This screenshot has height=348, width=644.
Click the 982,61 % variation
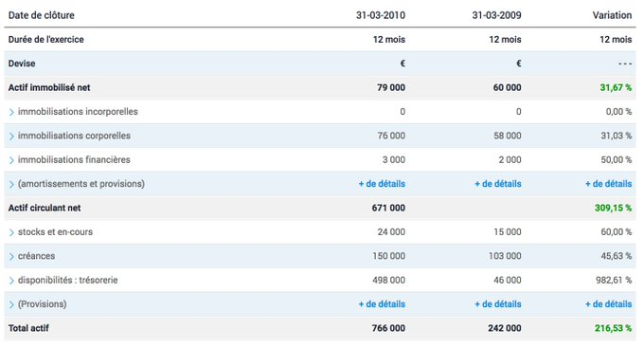pyautogui.click(x=614, y=280)
